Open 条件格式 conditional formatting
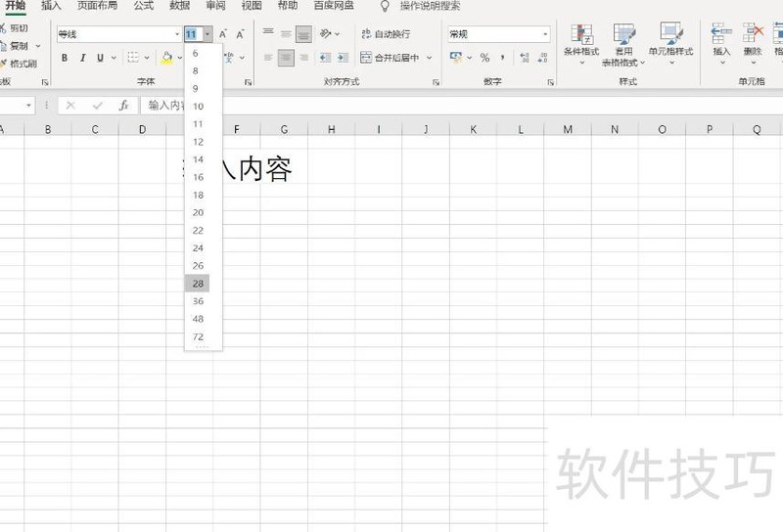Viewport: 783px width, 532px height. coord(581,44)
